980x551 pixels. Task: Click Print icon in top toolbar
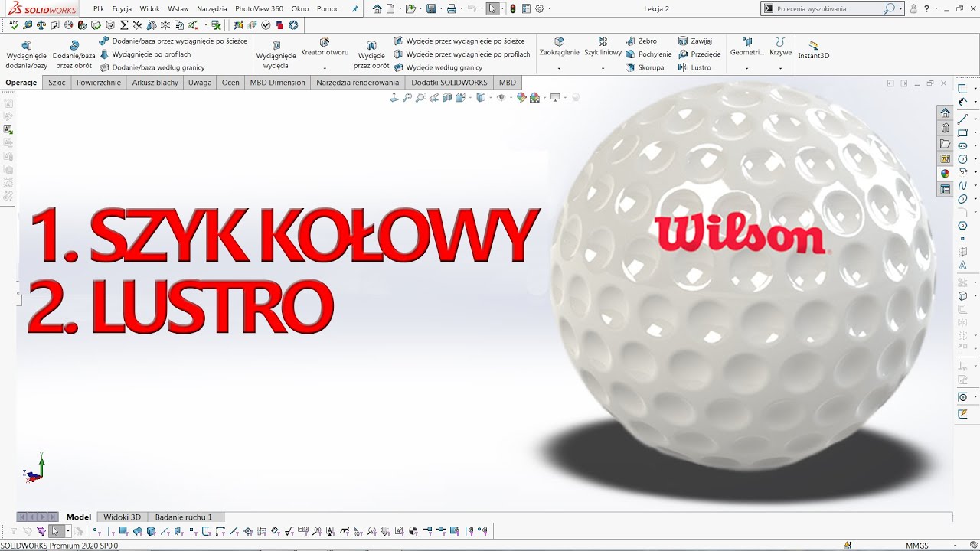point(452,9)
